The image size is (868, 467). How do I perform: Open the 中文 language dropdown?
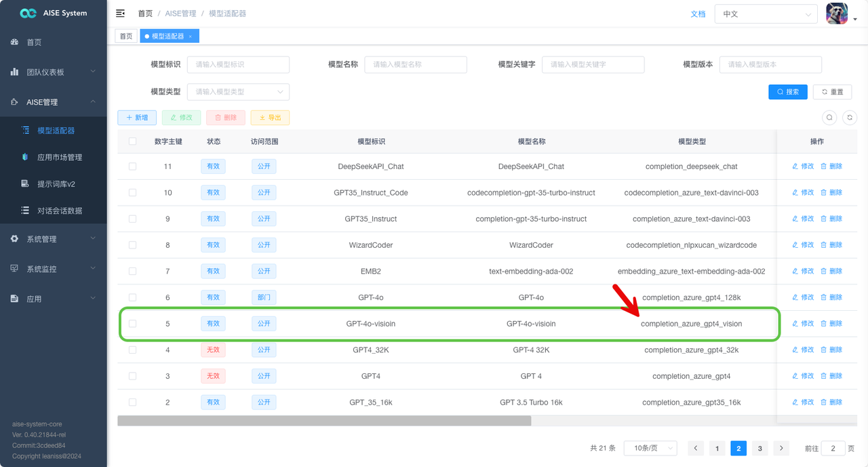766,14
